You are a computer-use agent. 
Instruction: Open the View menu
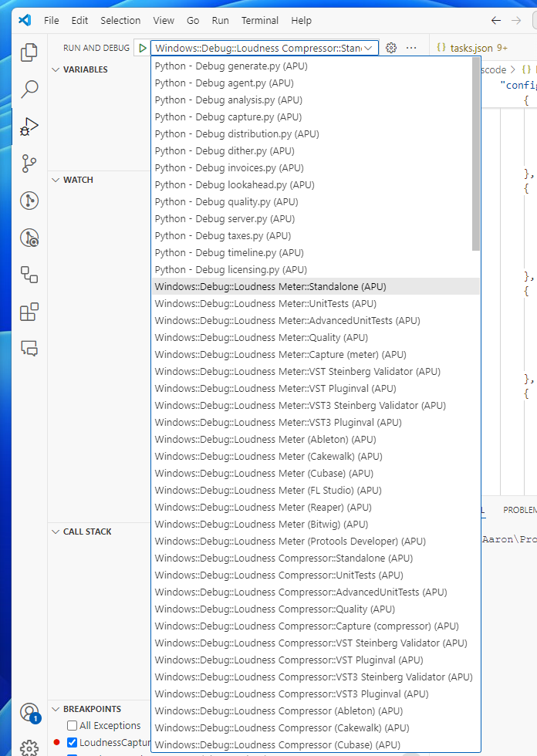point(164,21)
